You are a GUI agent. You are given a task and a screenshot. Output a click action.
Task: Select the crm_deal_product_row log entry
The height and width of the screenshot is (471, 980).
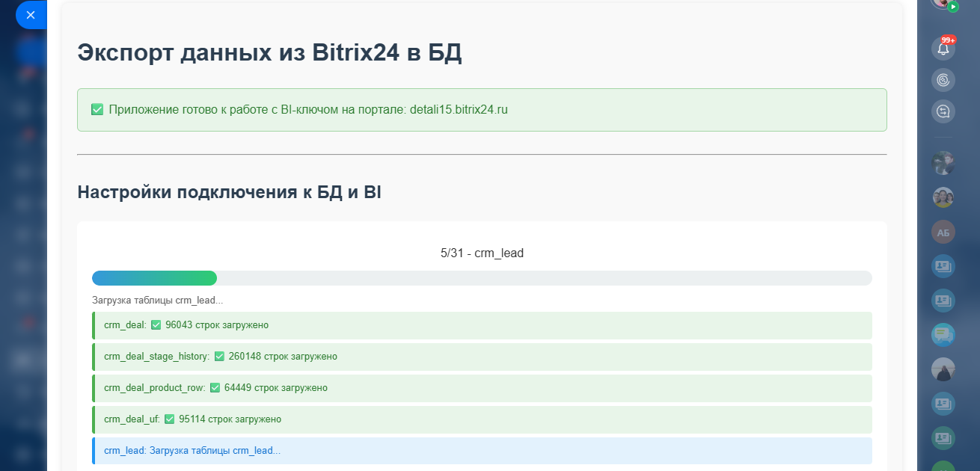coord(482,388)
